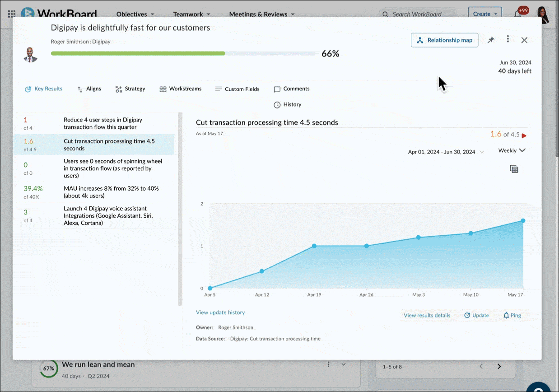The width and height of the screenshot is (559, 392).
Task: Click the 40 days left text
Action: coord(515,71)
